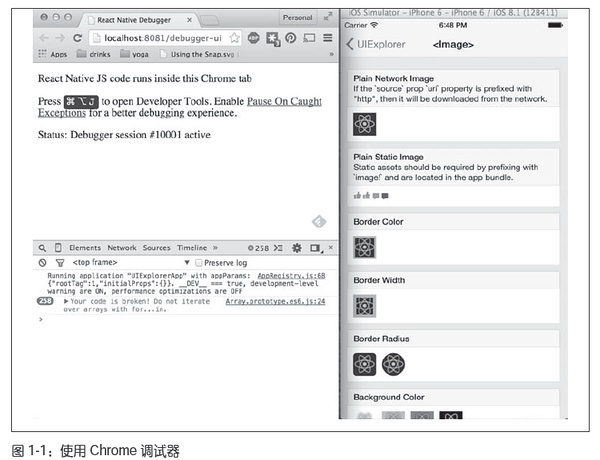This screenshot has height=460, width=600.
Task: Close the DevTools panel
Action: pos(331,247)
